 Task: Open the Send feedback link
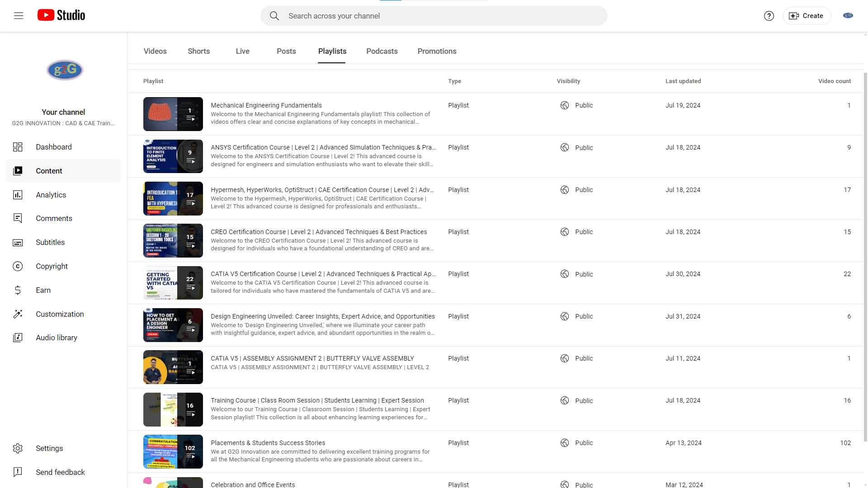pyautogui.click(x=63, y=472)
